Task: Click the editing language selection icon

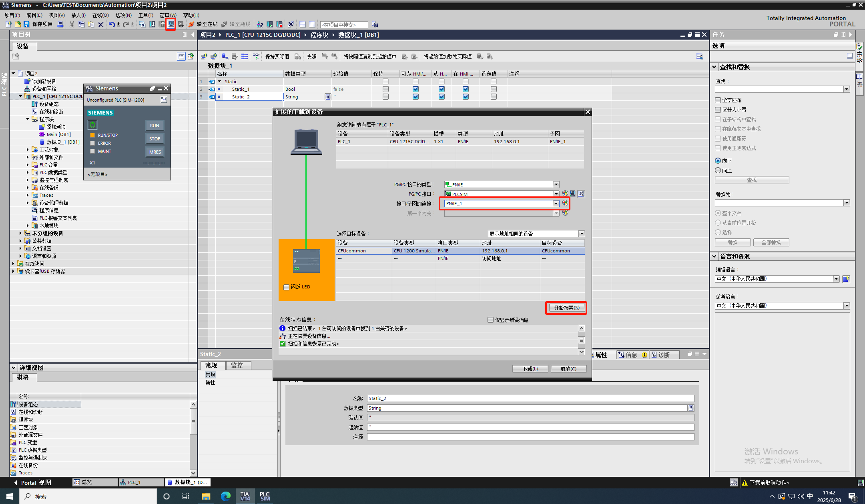Action: tap(846, 279)
